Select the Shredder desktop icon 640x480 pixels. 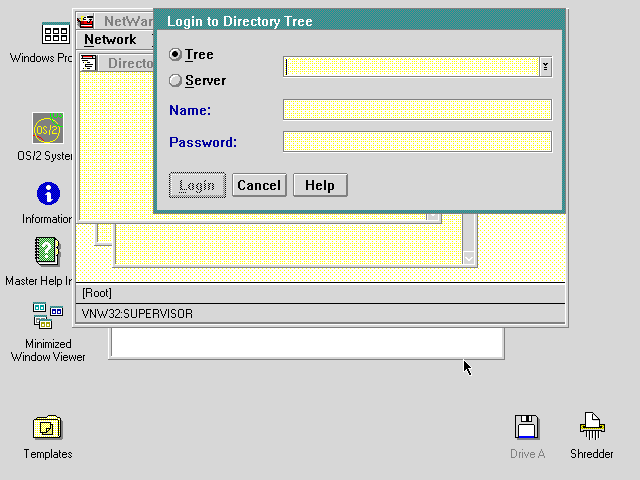[592, 426]
